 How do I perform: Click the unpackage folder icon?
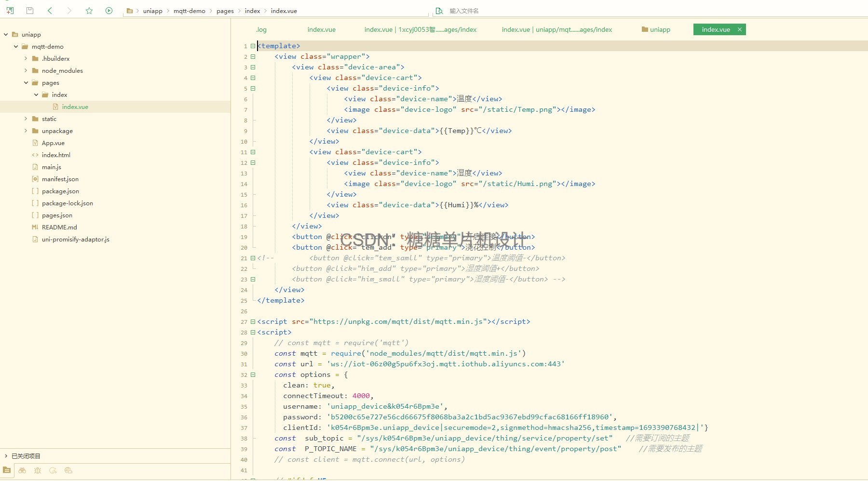point(35,131)
